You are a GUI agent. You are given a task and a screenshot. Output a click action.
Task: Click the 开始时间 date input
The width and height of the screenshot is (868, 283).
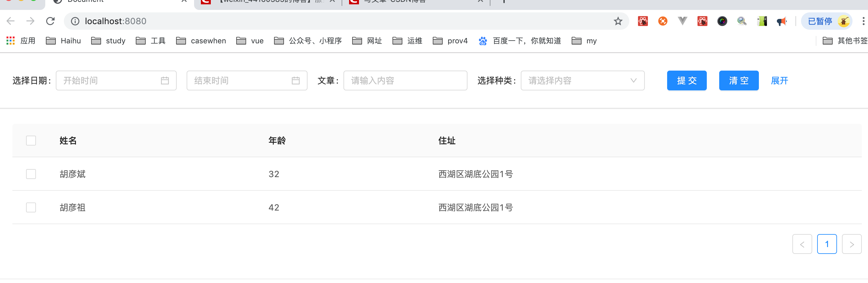coord(116,81)
